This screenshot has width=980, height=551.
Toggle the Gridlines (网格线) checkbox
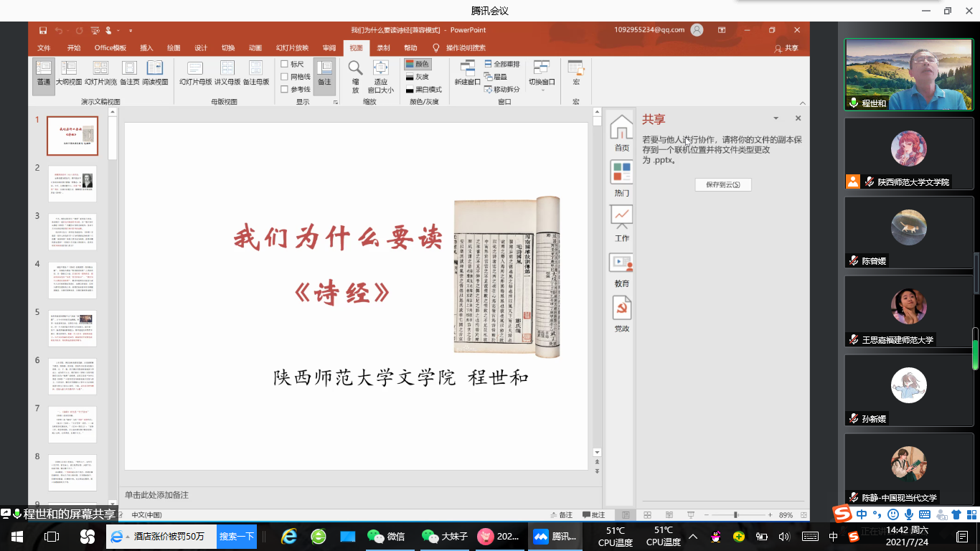click(285, 77)
